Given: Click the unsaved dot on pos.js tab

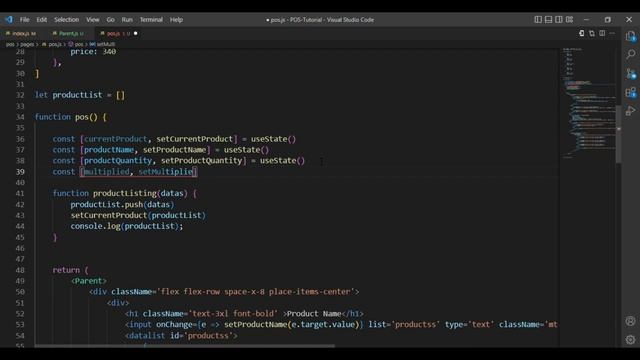Looking at the screenshot, I should [136, 33].
